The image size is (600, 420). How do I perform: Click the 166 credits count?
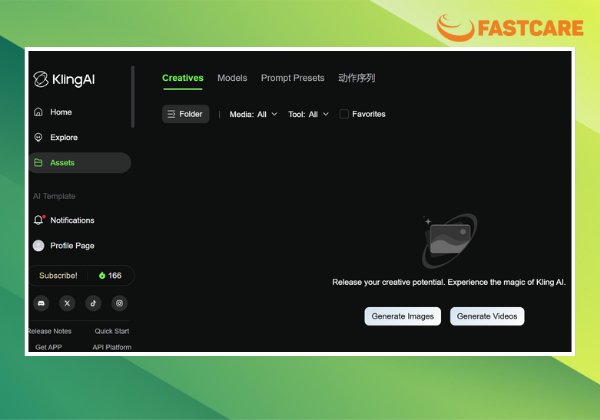coord(115,275)
